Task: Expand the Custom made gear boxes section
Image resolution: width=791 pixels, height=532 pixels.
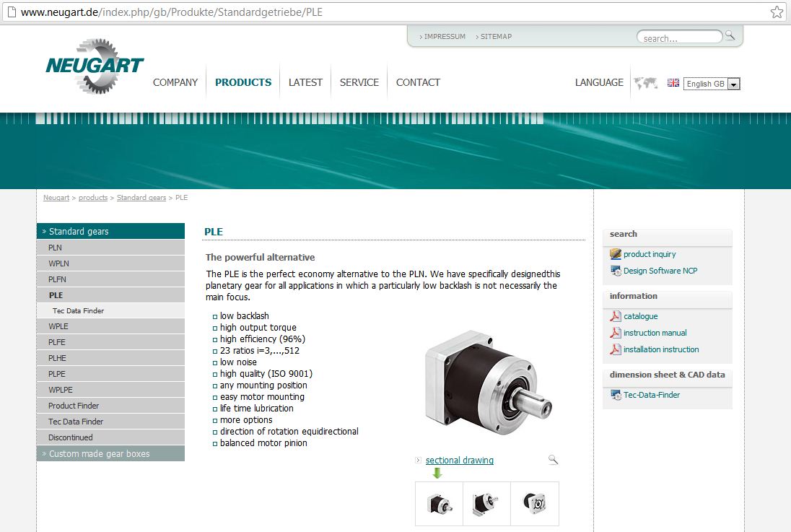Action: click(x=110, y=454)
